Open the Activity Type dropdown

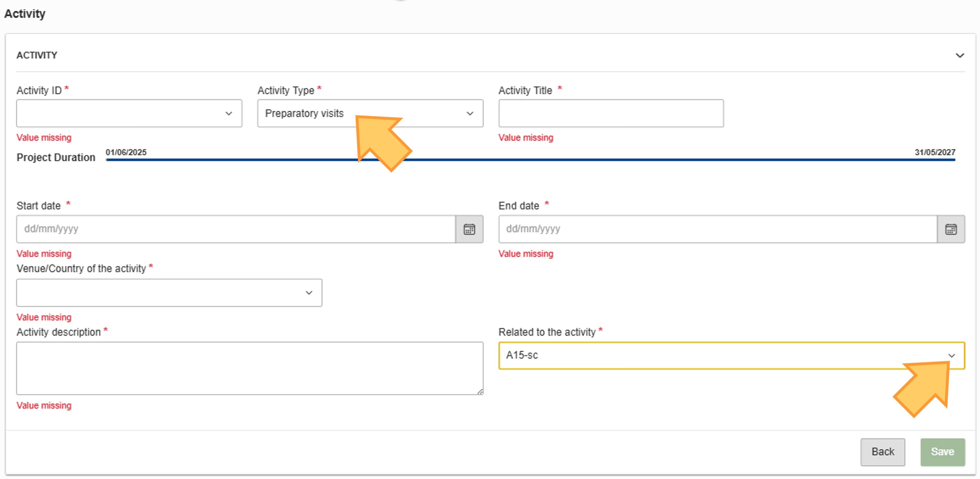tap(370, 113)
